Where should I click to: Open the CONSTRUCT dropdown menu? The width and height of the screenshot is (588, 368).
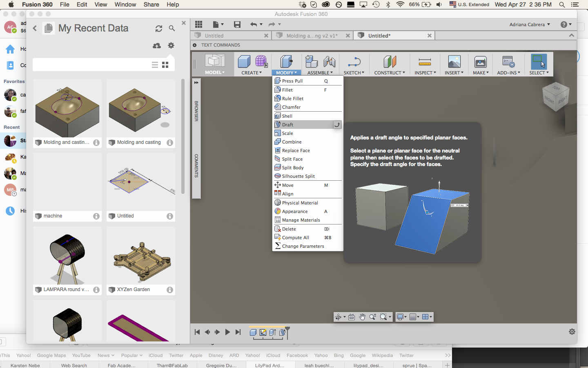click(390, 73)
